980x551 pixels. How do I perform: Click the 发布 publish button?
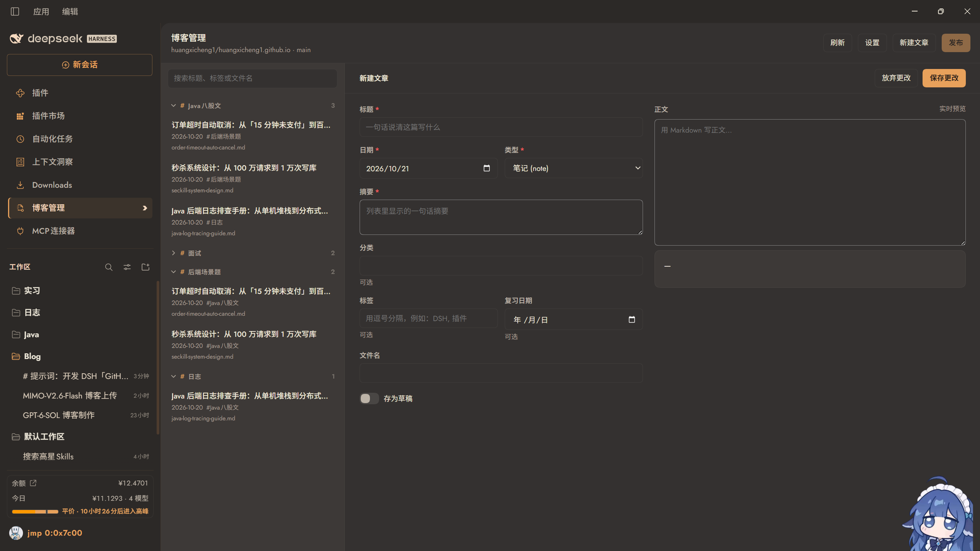(956, 43)
